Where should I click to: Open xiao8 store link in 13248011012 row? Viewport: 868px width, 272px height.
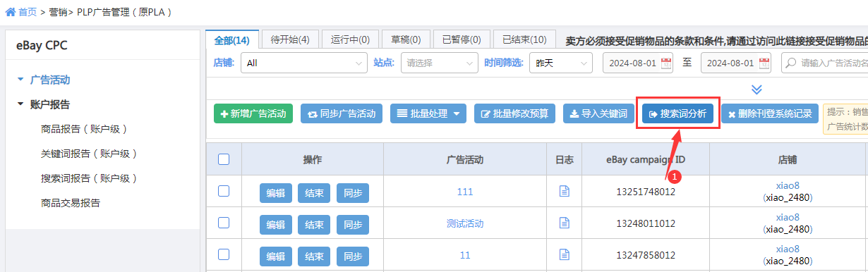click(788, 218)
